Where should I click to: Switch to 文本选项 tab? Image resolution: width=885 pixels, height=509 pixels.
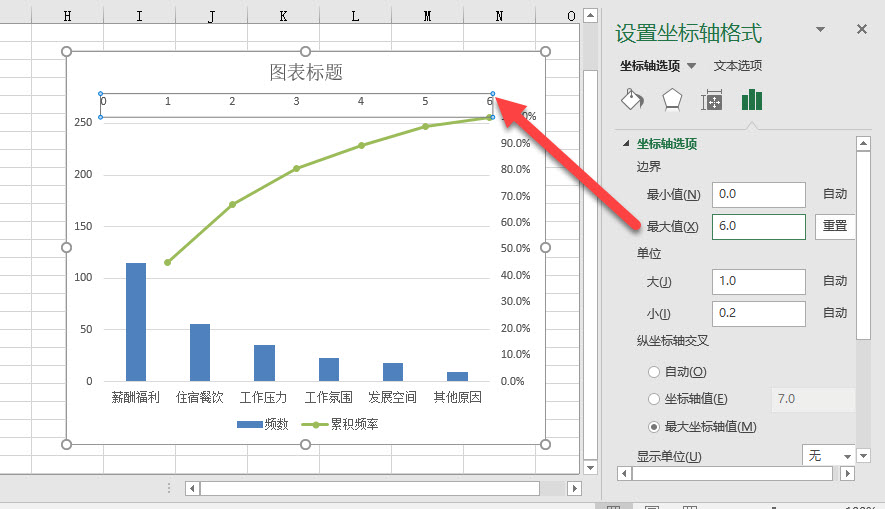(x=738, y=65)
